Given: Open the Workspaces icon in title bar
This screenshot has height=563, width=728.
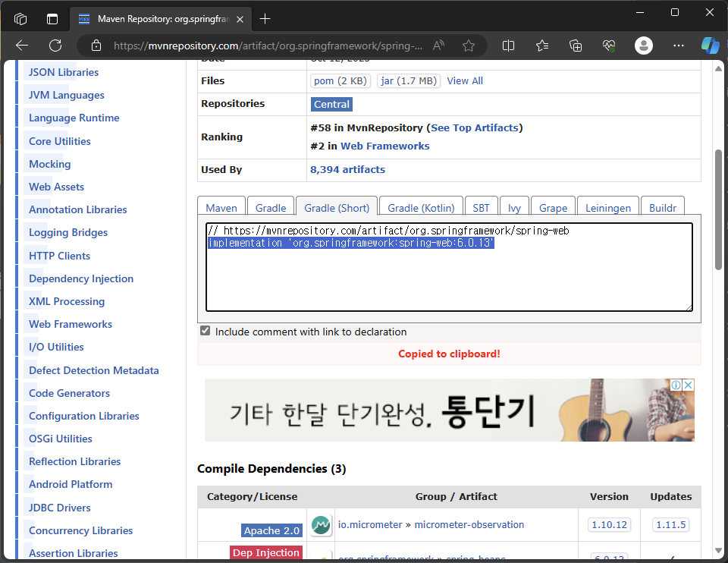Looking at the screenshot, I should coord(20,18).
